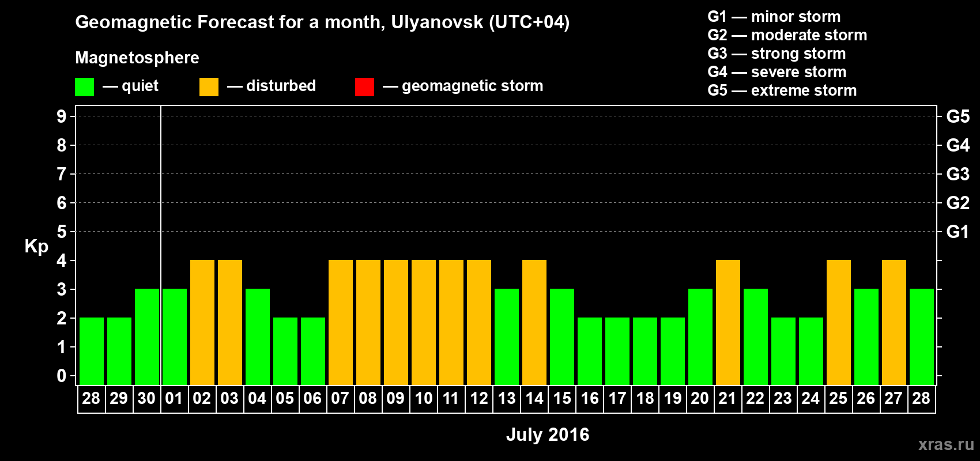Click the 'G1' right-axis label

[x=958, y=232]
